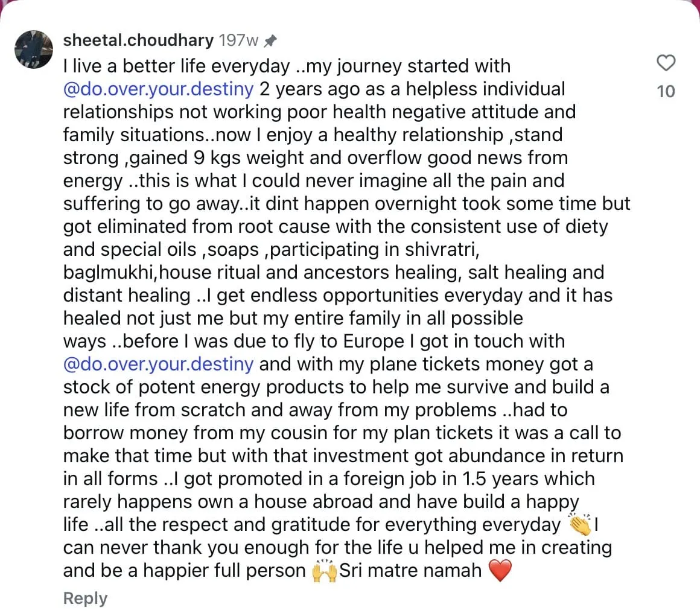The image size is (700, 613).
Task: Open first @do.over.your.destiny mention near '2 years ago'
Action: [159, 89]
